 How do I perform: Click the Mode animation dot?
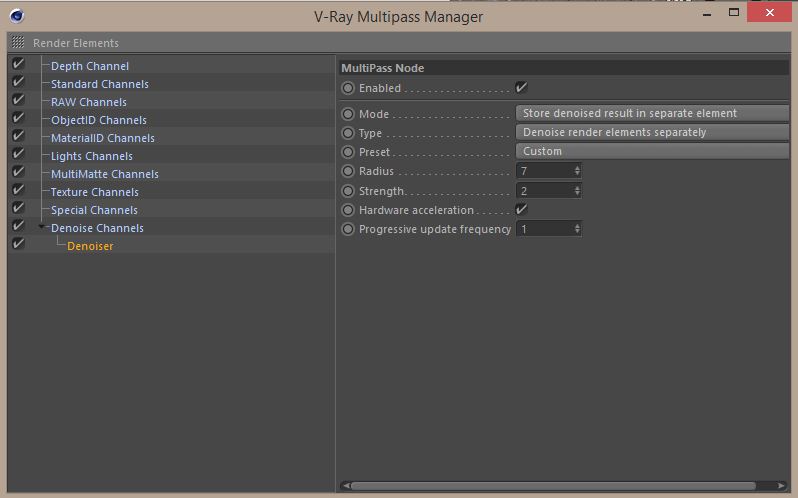pyautogui.click(x=348, y=114)
